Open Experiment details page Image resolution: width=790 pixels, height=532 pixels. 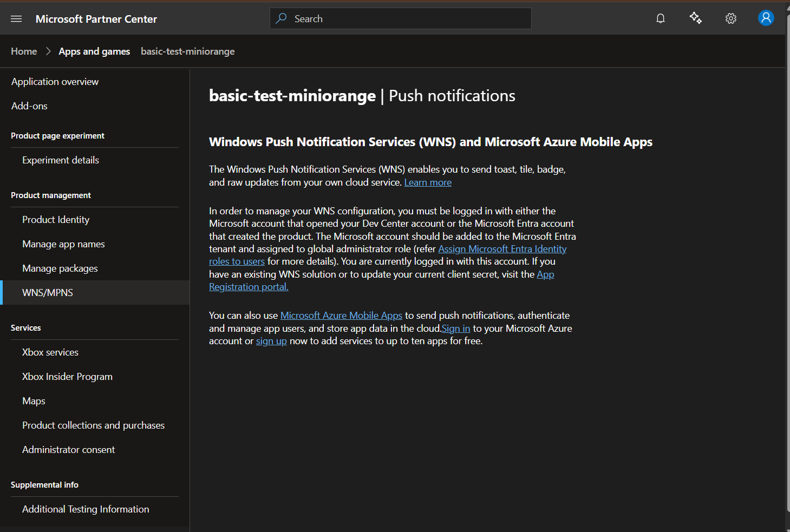[x=61, y=160]
